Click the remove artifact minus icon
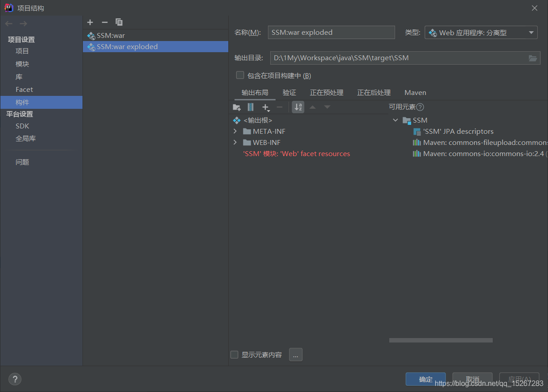 105,22
